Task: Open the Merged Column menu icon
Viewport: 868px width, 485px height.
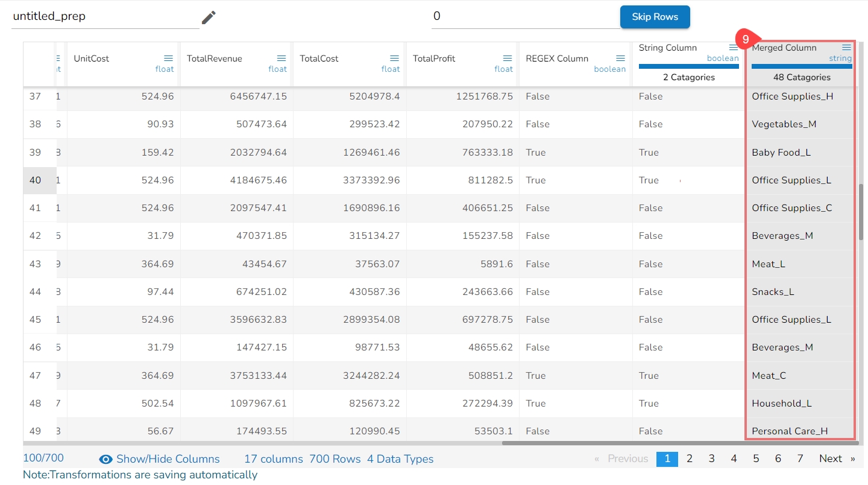Action: coord(846,48)
